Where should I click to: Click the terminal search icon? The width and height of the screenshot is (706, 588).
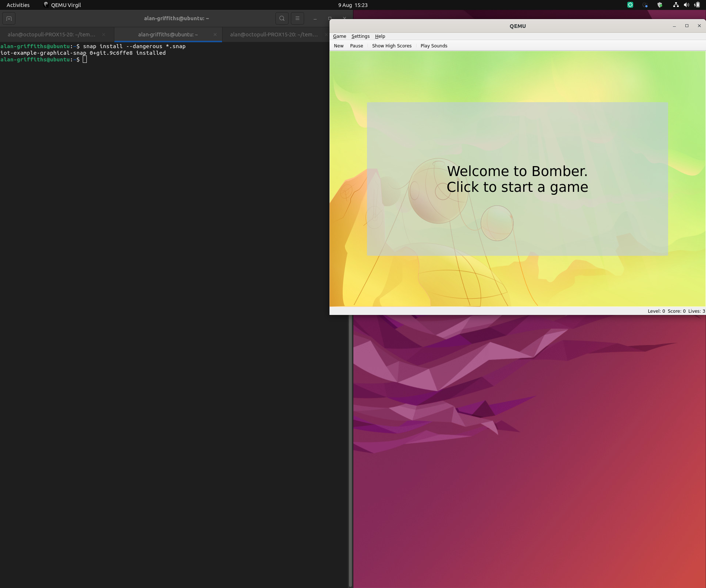tap(282, 18)
